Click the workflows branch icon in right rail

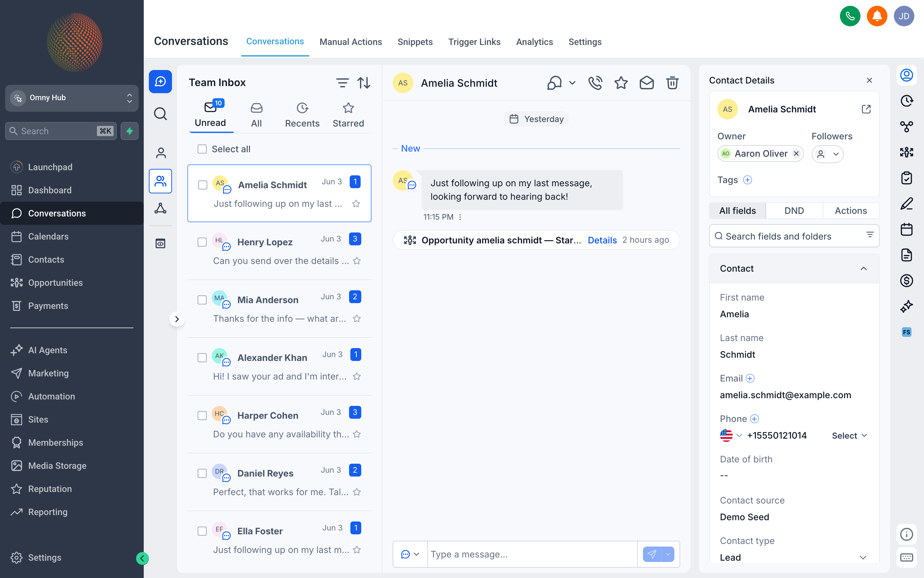pyautogui.click(x=906, y=127)
